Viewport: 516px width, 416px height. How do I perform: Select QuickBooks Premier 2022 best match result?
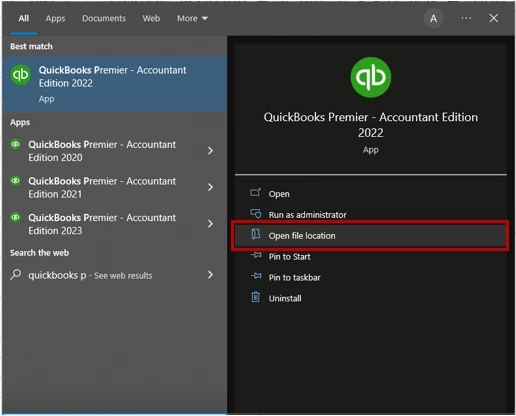click(x=115, y=84)
